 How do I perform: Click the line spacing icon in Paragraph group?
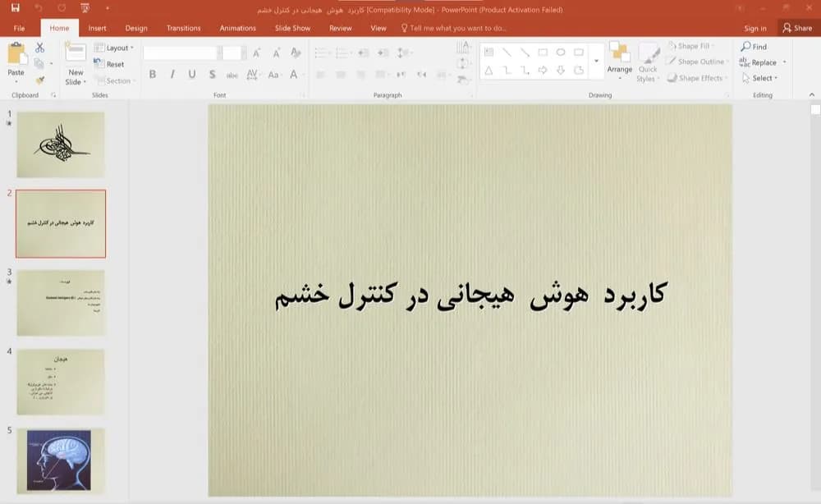point(403,53)
